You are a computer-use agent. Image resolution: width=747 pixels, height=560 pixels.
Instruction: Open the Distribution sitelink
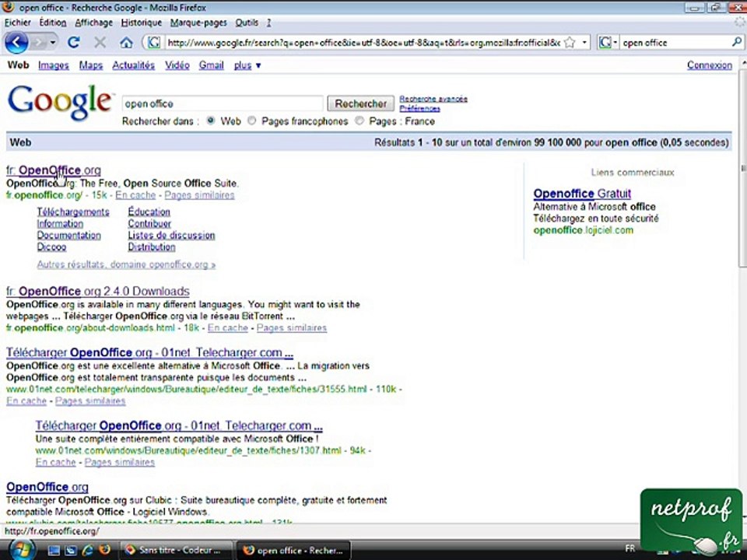point(152,247)
